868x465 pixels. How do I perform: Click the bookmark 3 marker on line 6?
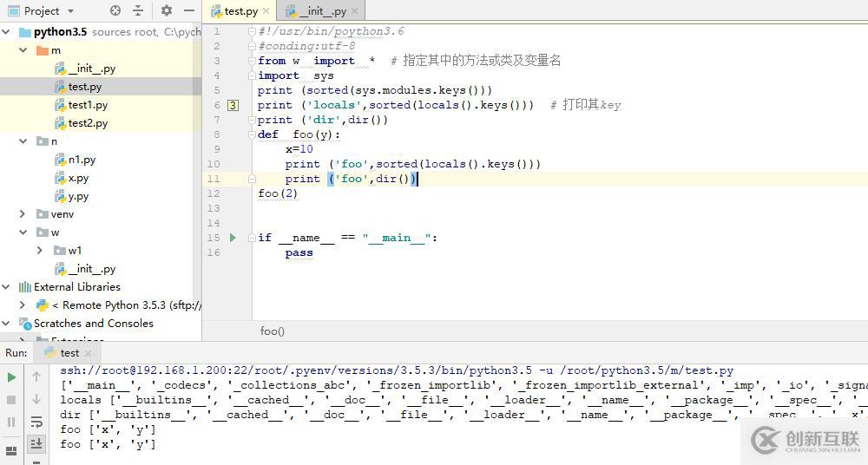(233, 105)
